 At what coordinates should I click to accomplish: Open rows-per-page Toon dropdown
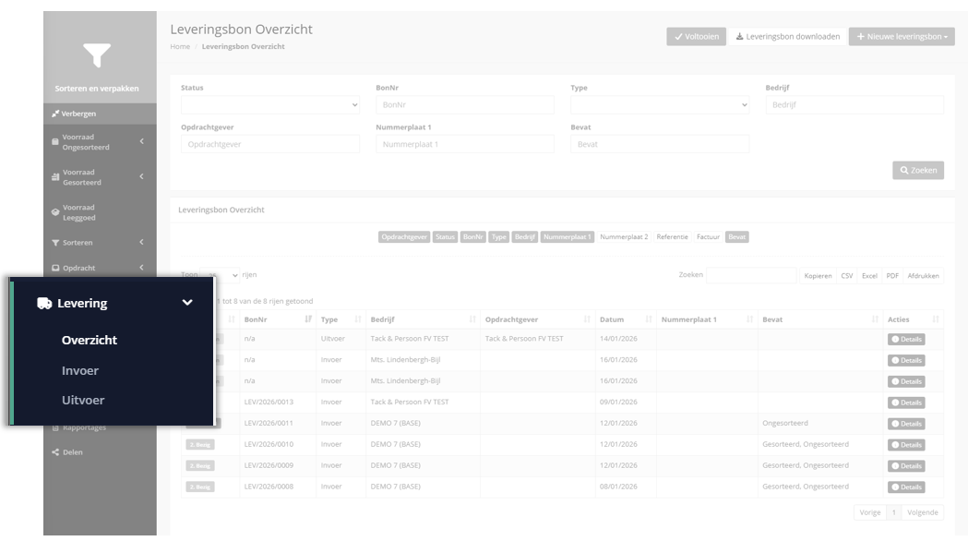click(x=220, y=274)
